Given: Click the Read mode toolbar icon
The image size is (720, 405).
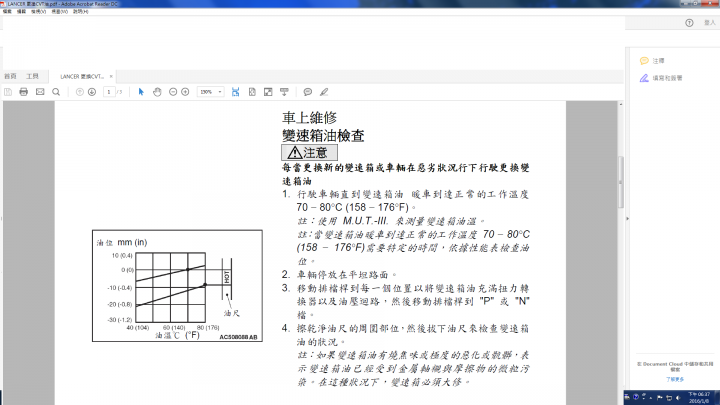Looking at the screenshot, I should pos(284,92).
